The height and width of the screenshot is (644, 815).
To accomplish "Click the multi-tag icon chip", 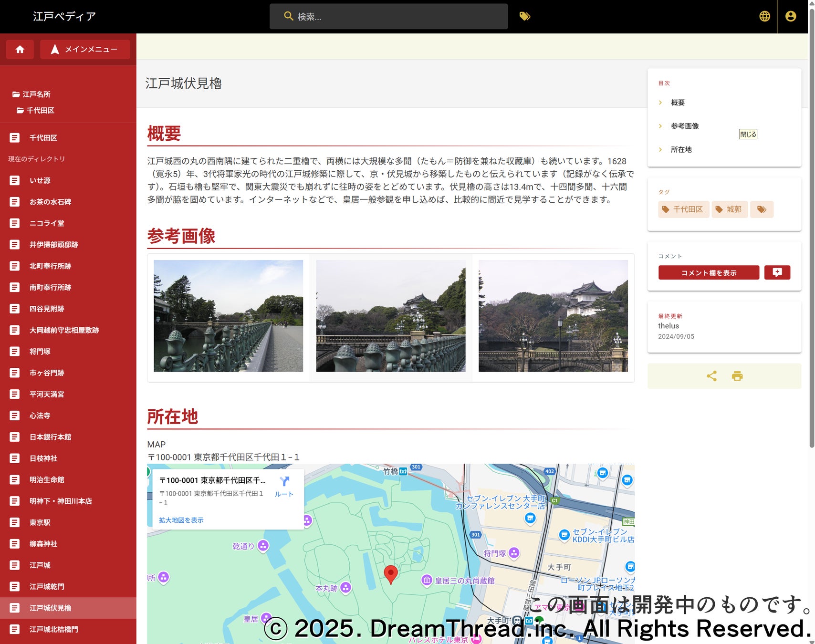I will coord(762,209).
